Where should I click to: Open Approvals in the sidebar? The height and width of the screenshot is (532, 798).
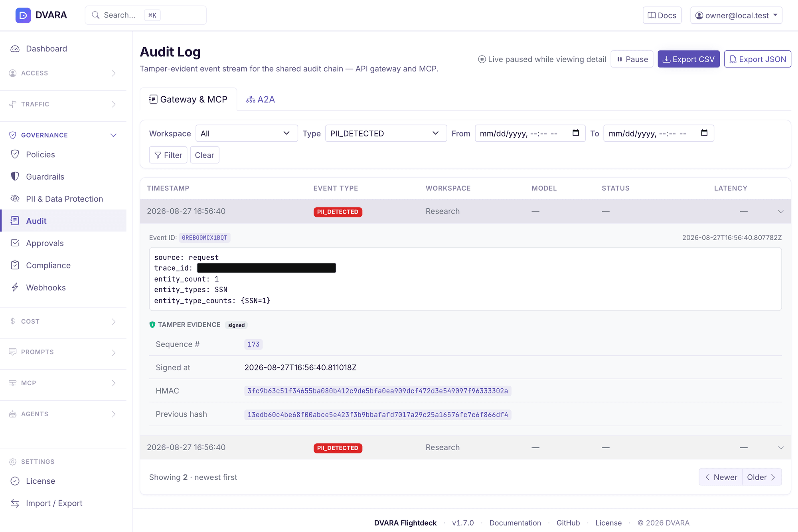63,243
